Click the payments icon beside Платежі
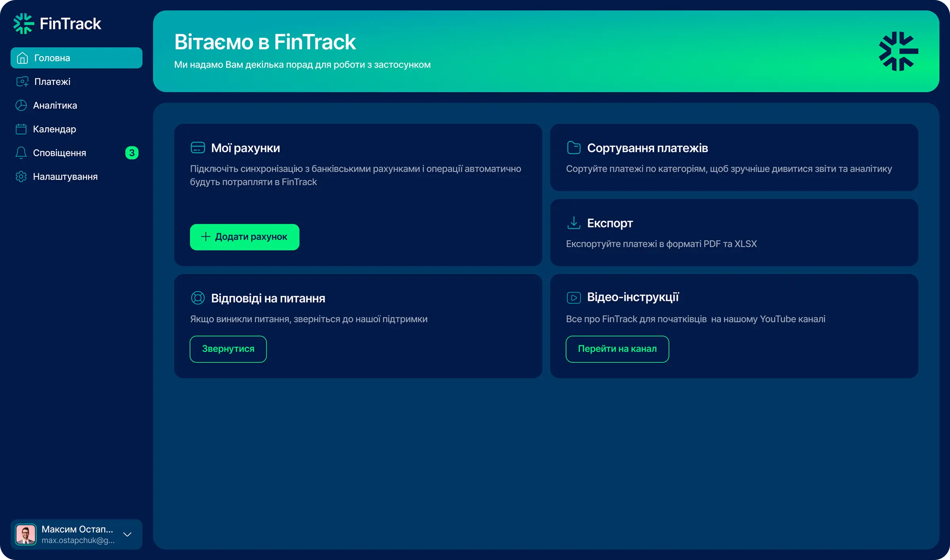Viewport: 950px width, 560px height. 23,82
